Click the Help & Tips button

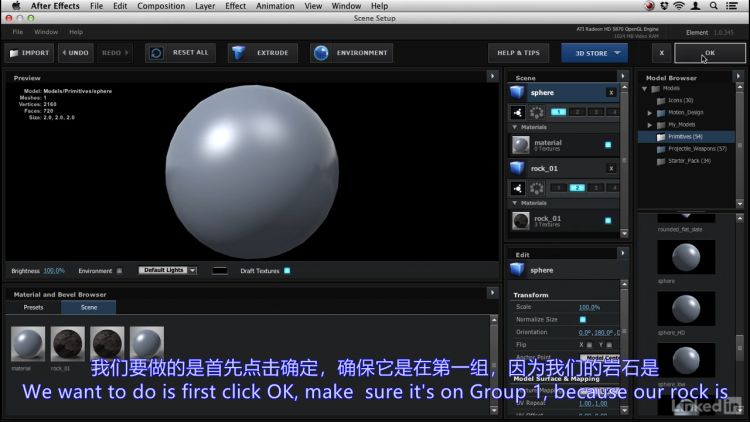pyautogui.click(x=518, y=53)
